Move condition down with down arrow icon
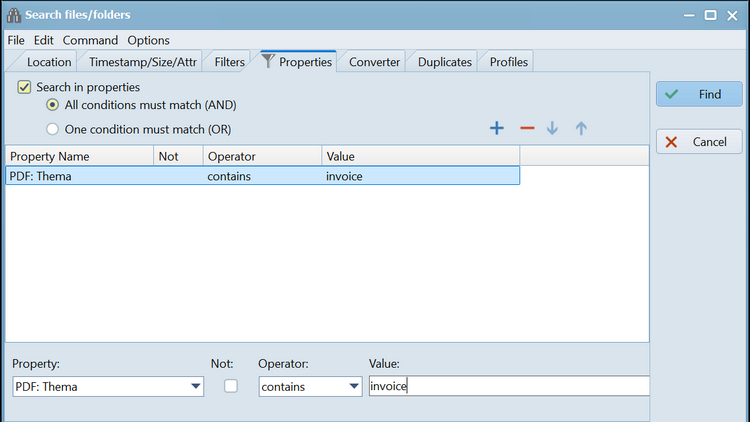 [x=552, y=128]
